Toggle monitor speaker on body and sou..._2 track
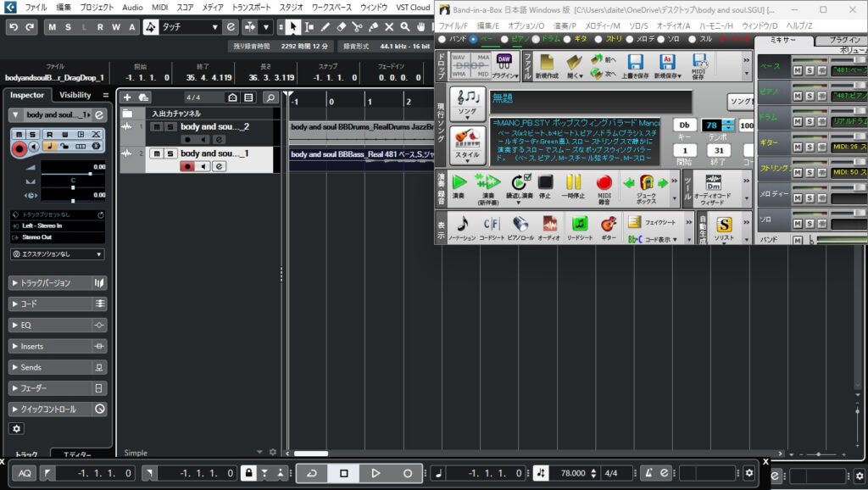The width and height of the screenshot is (868, 490). pos(203,140)
